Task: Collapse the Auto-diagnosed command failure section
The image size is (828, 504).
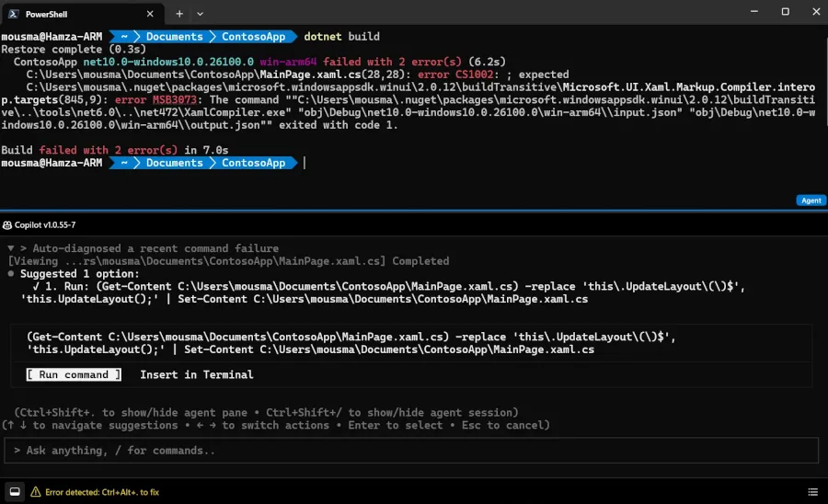Action: (10, 248)
